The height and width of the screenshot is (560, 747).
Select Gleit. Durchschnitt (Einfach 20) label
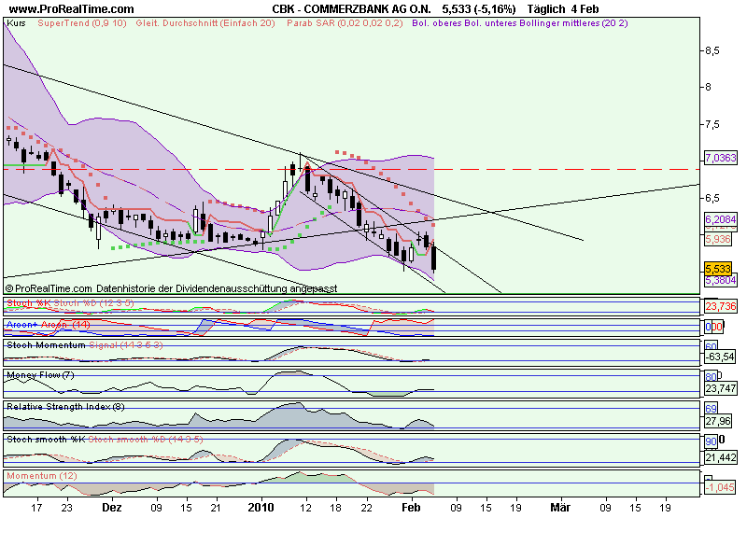[205, 22]
